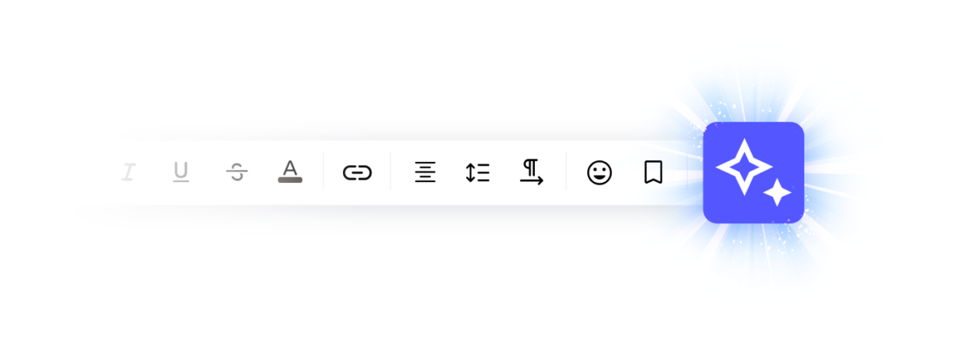Viewport: 980px width, 344px height.
Task: Open the text alignment options
Action: click(425, 172)
